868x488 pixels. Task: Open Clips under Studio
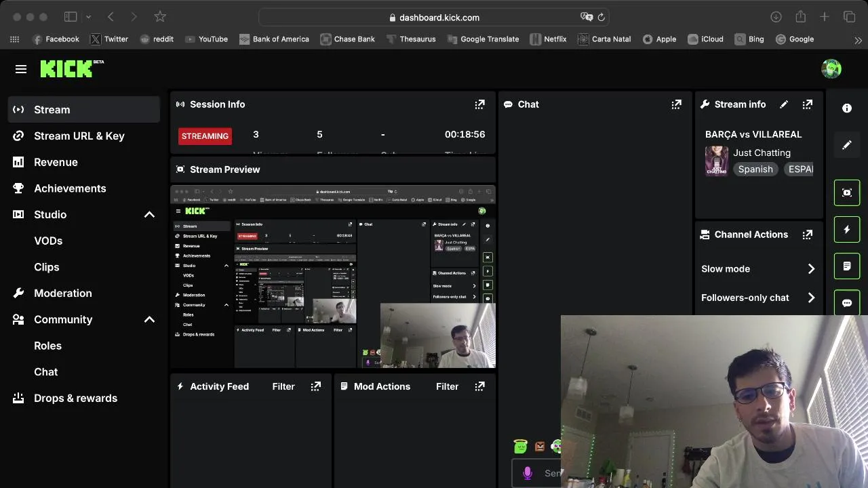(x=47, y=267)
